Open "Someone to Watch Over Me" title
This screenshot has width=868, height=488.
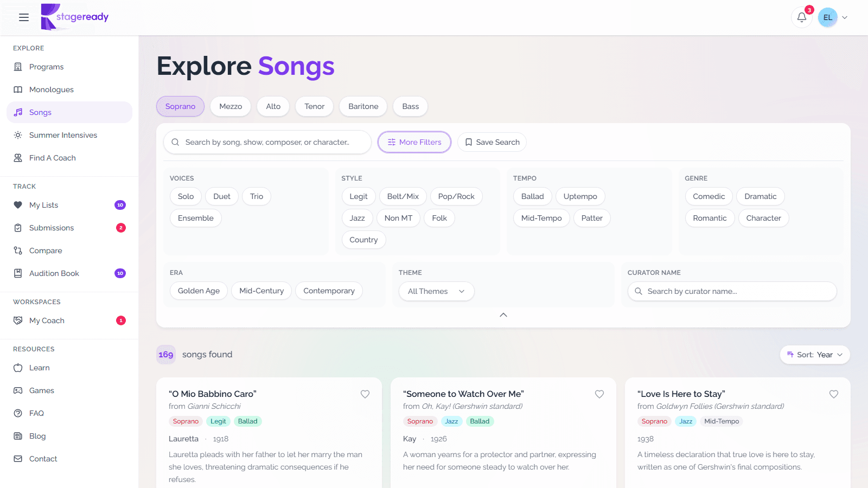point(463,394)
